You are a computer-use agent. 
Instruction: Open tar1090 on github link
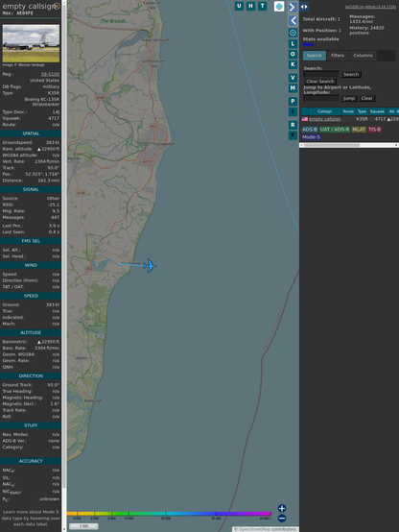point(370,7)
